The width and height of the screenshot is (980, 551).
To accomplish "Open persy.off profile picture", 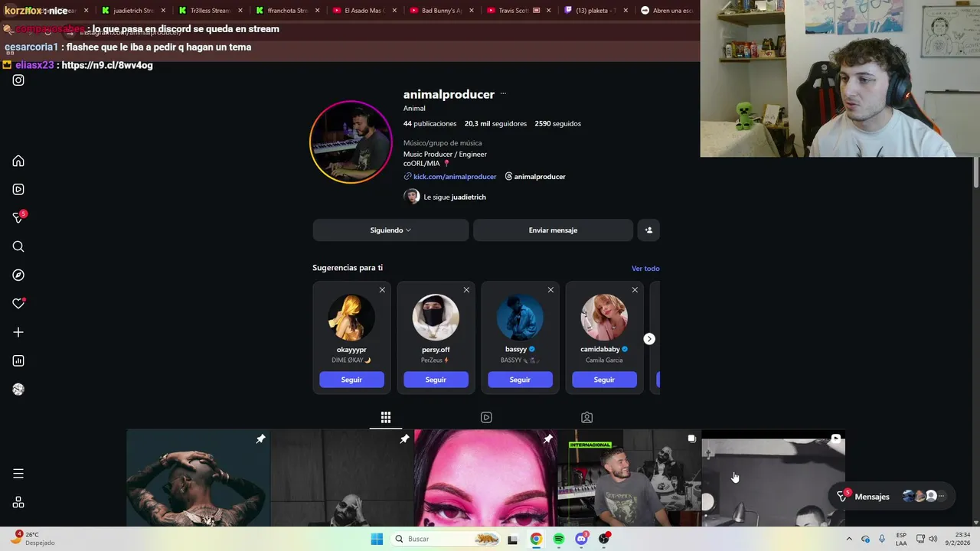I will 436,317.
